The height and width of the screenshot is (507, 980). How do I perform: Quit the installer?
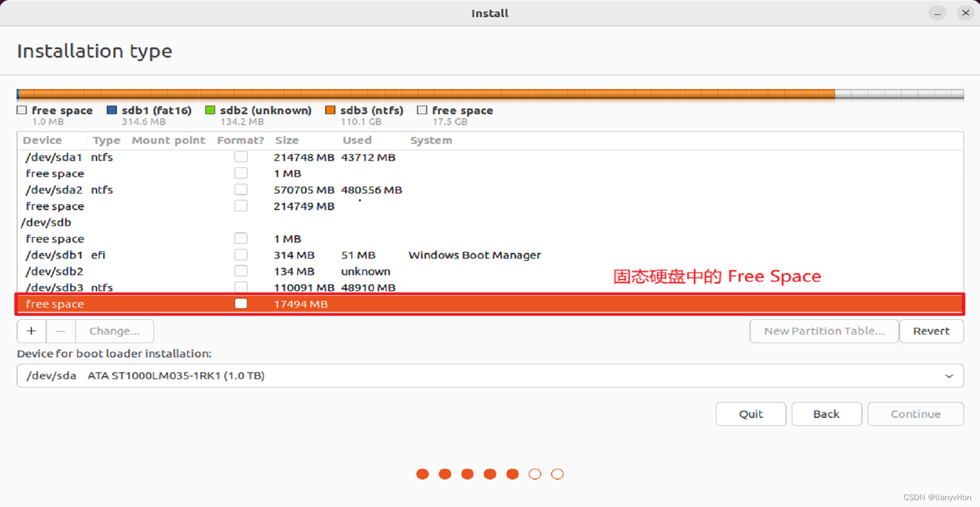pos(751,414)
